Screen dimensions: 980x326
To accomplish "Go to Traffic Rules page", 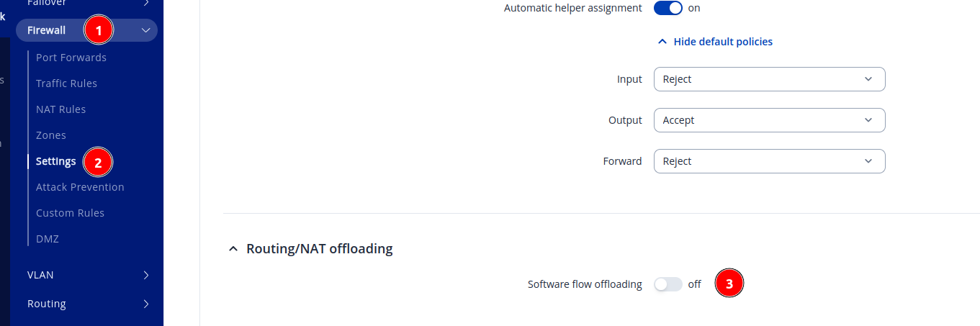I will click(x=66, y=83).
